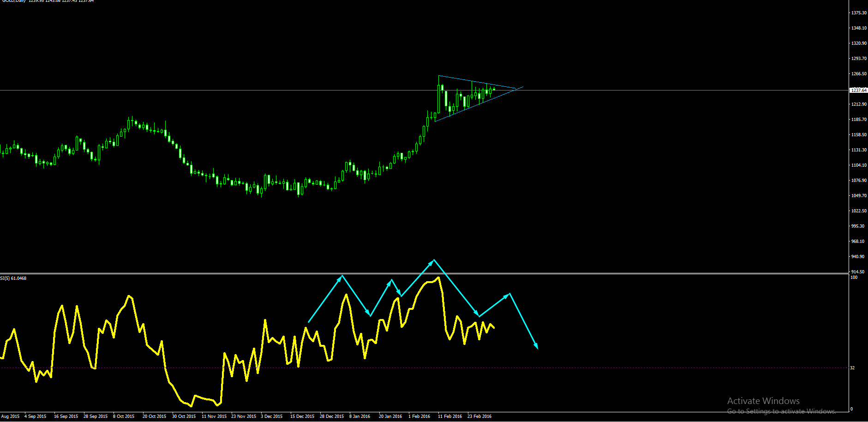
Task: Click the SI(5) 61.0468 indicator label
Action: point(13,278)
